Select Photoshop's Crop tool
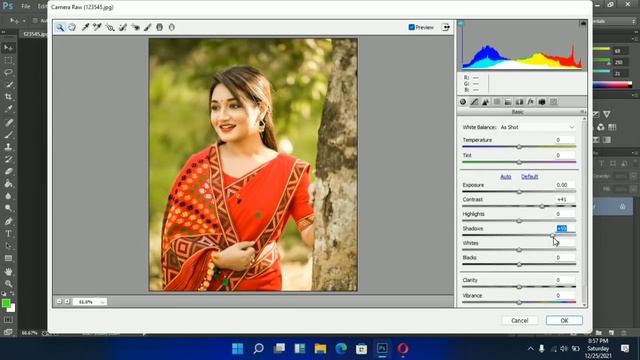 pos(8,97)
